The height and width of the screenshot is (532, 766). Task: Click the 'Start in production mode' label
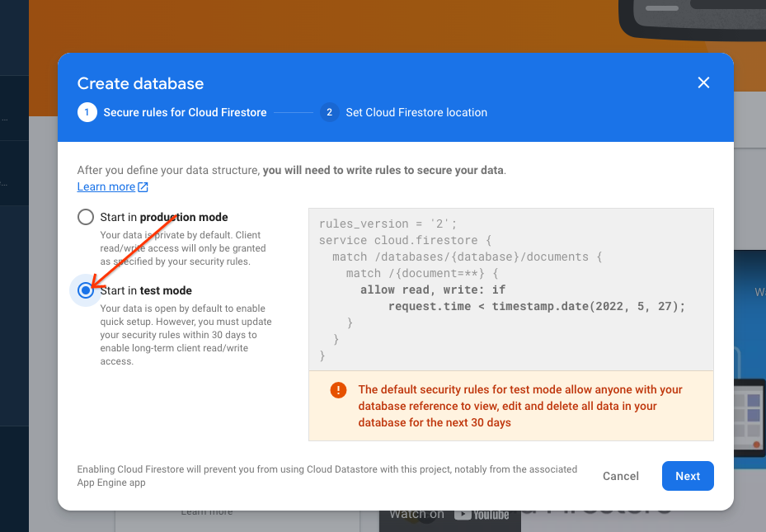tap(164, 217)
